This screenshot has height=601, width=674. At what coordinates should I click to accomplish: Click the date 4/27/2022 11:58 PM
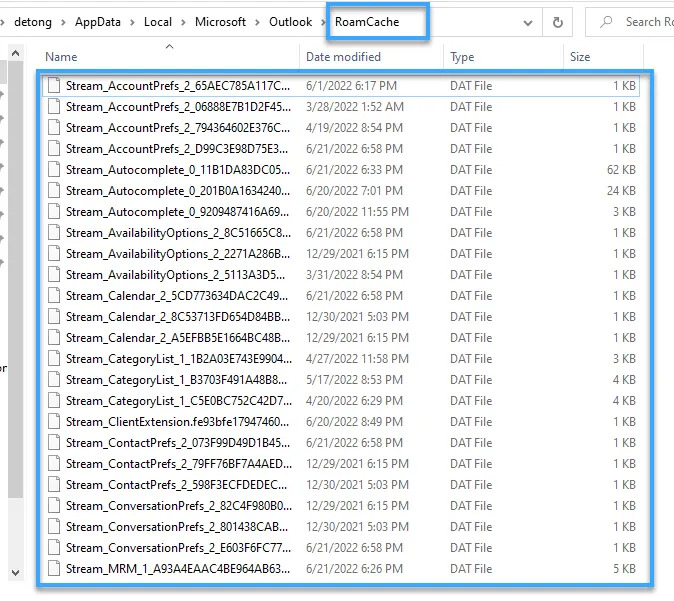[357, 359]
